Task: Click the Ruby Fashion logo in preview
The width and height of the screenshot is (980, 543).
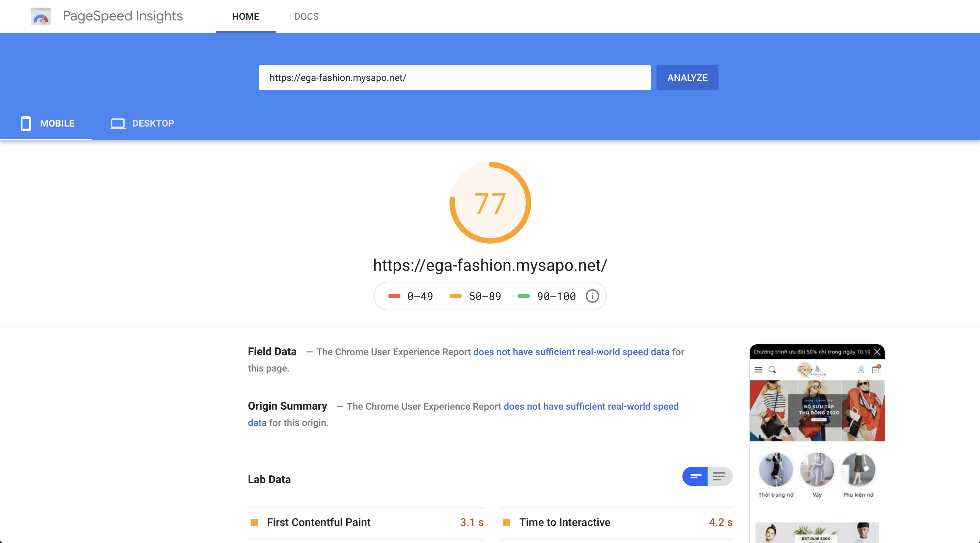Action: pyautogui.click(x=812, y=369)
